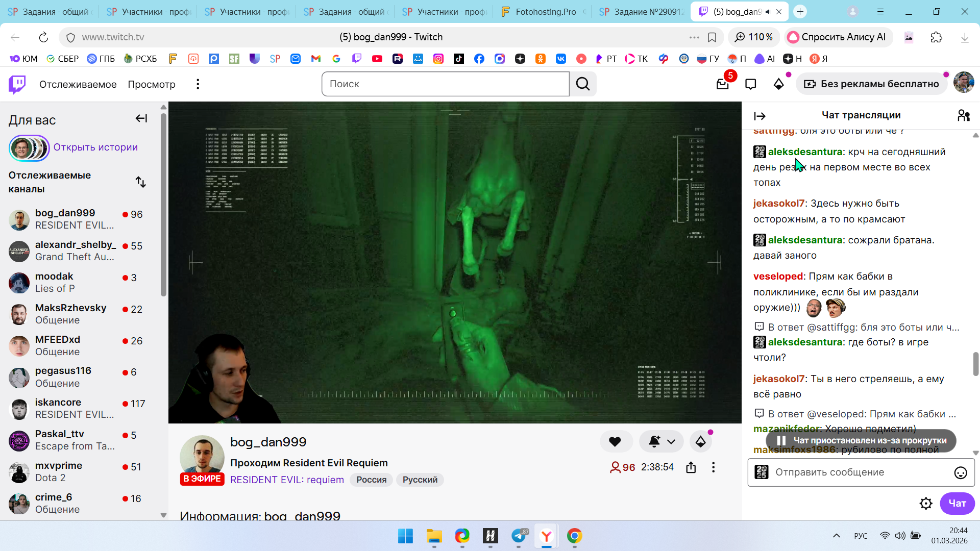Open chat settings gear icon
The height and width of the screenshot is (551, 980).
(x=925, y=504)
